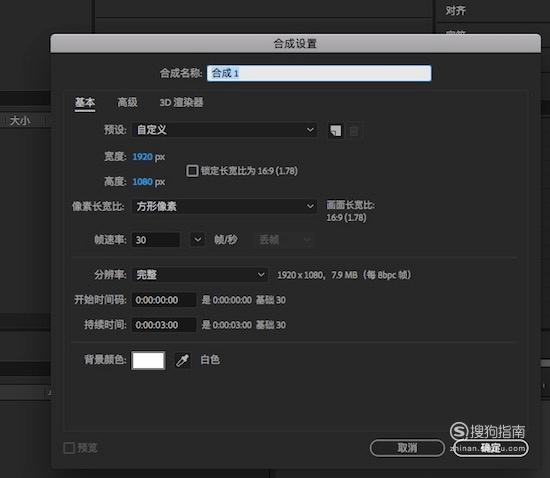Click the frame rate field showing 30
550x478 pixels.
point(156,240)
